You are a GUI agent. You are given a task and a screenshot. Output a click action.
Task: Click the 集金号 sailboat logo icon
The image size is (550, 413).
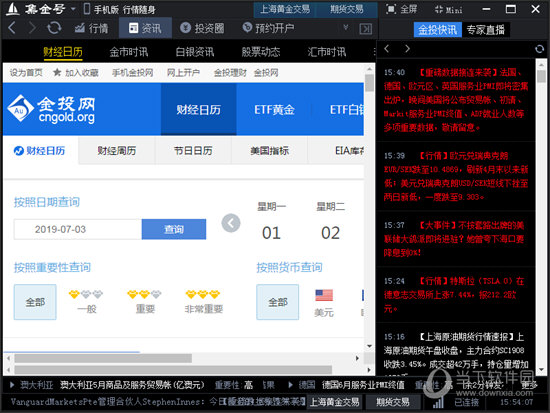point(12,9)
